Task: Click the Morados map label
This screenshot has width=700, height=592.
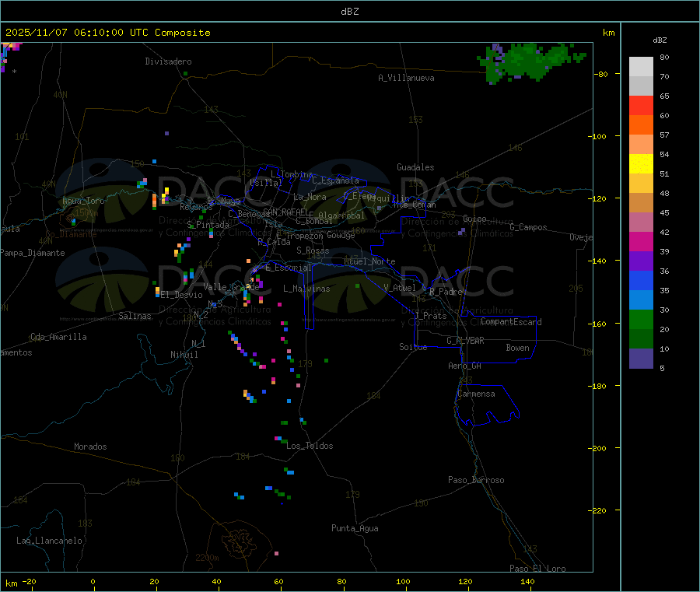Action: coord(90,447)
